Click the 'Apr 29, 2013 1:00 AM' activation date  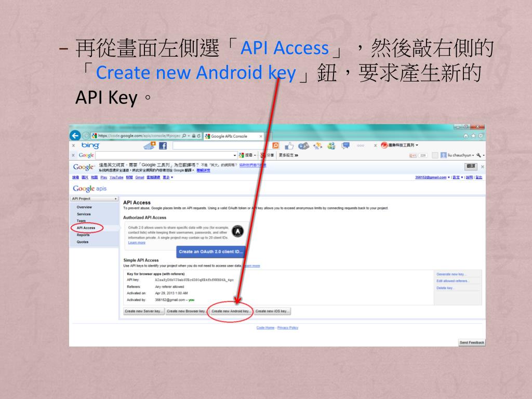(x=171, y=294)
